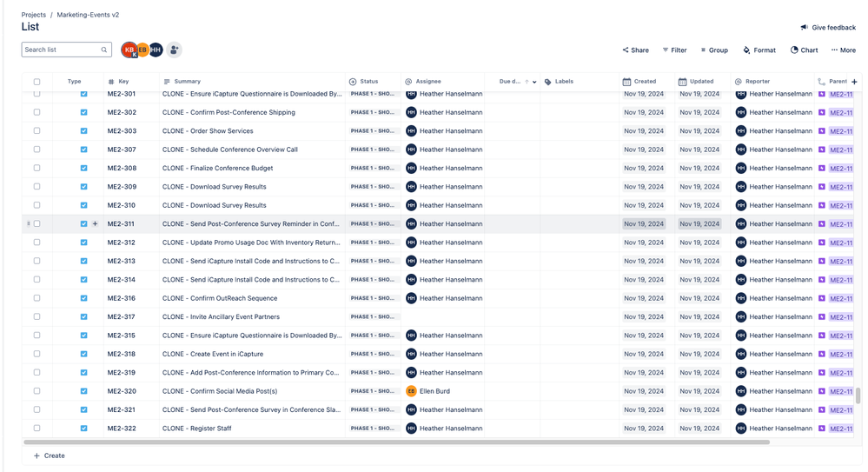Click reporter avatar in ME2-317 row

[x=740, y=317]
